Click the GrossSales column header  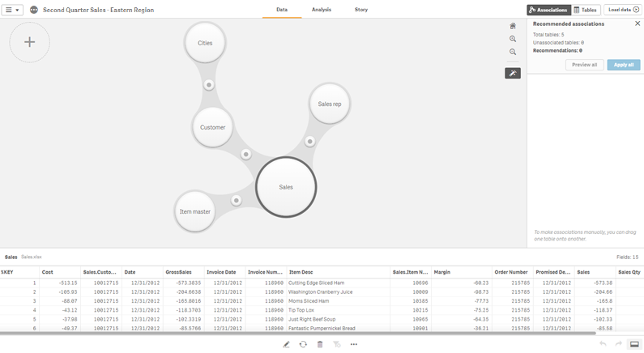[183, 272]
